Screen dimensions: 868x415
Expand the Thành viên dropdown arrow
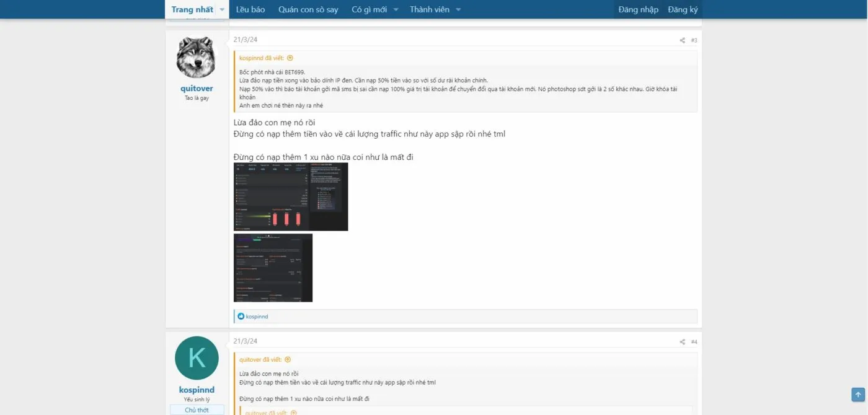[x=458, y=9]
